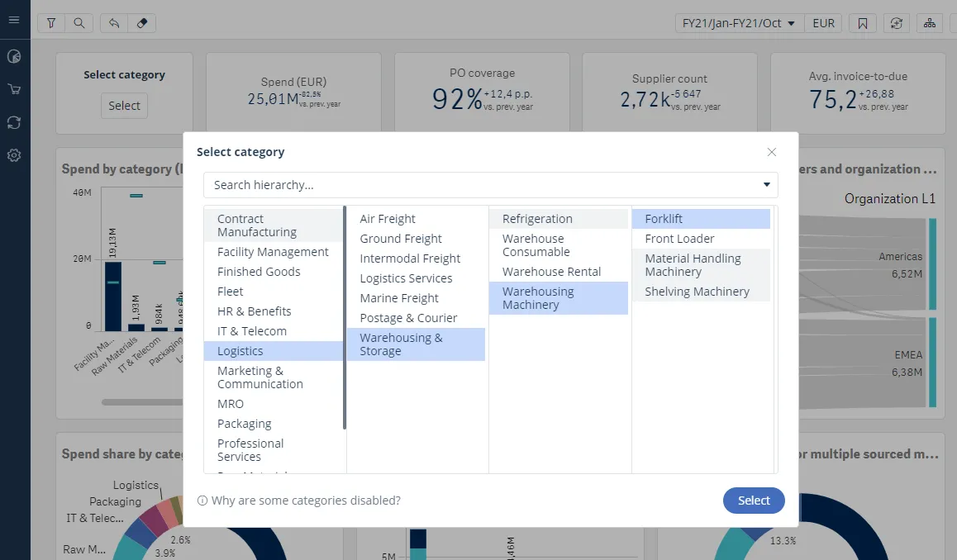957x560 pixels.
Task: Click the filter funnel icon
Action: 51,23
